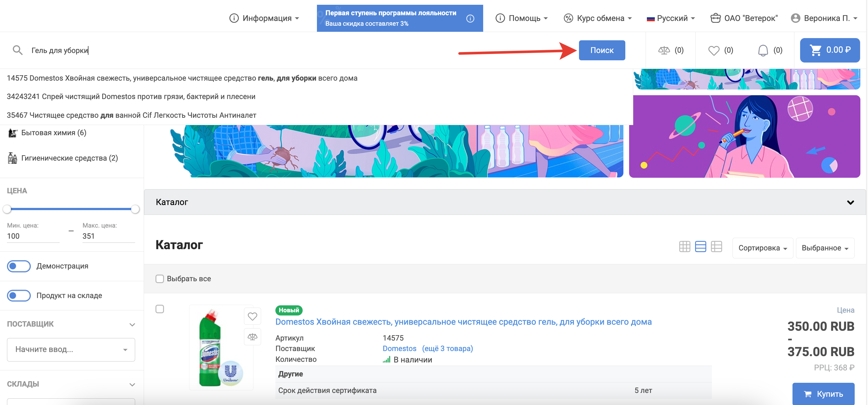Click the max price slider handle

(135, 209)
